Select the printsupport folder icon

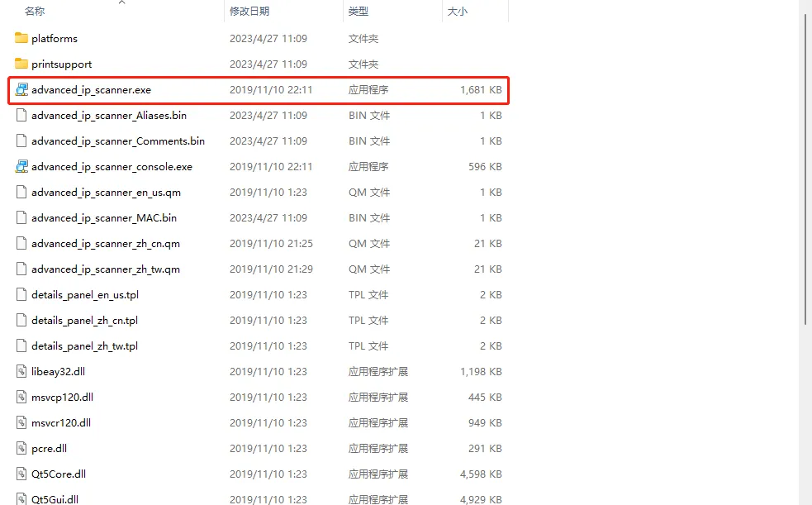tap(21, 64)
